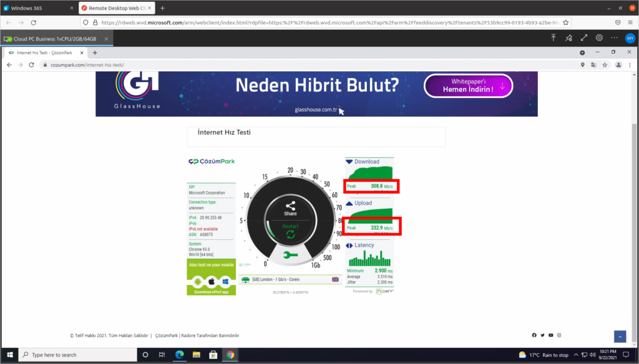Click the translate page icon in Chrome
The width and height of the screenshot is (639, 364).
tap(594, 65)
